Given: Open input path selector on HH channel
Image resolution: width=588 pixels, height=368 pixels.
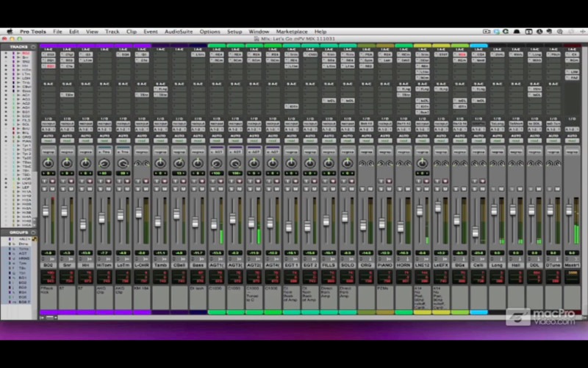Looking at the screenshot, I should pos(85,123).
